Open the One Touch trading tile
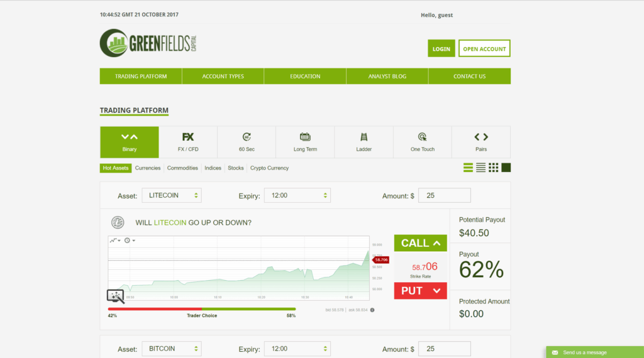This screenshot has height=358, width=644. tap(422, 142)
